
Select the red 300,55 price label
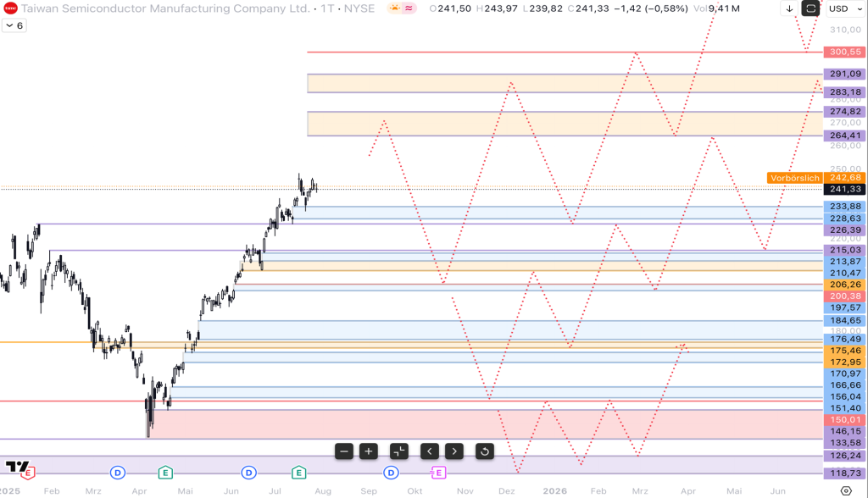click(x=845, y=52)
